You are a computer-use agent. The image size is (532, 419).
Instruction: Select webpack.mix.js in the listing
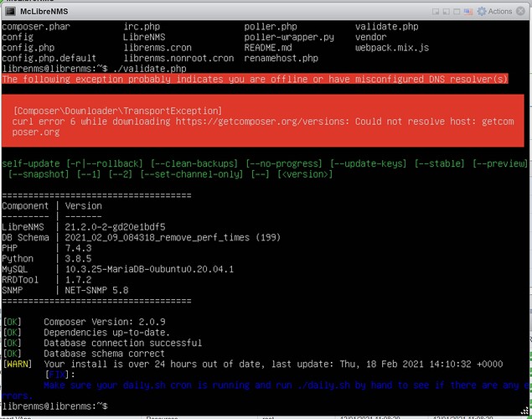coord(392,48)
